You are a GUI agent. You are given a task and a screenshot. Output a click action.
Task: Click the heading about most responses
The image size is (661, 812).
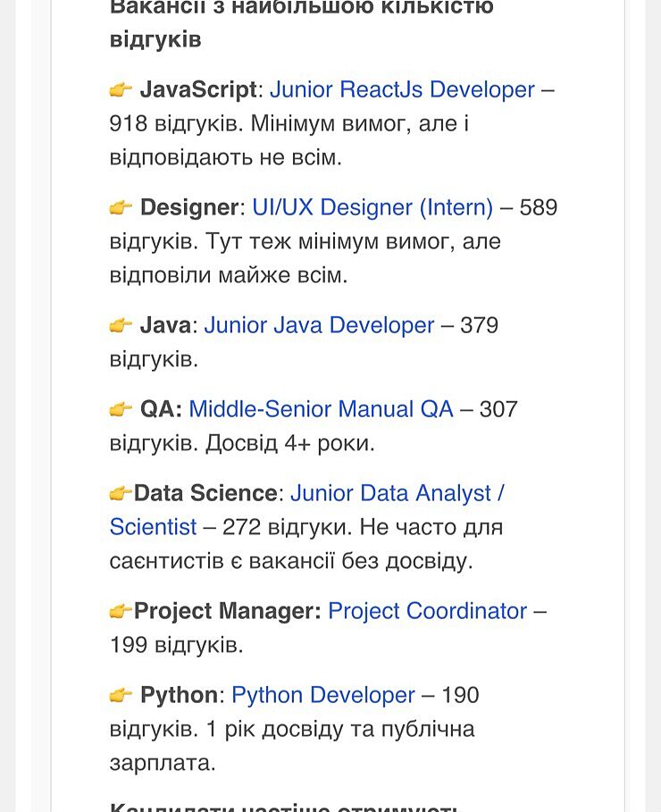pos(300,23)
